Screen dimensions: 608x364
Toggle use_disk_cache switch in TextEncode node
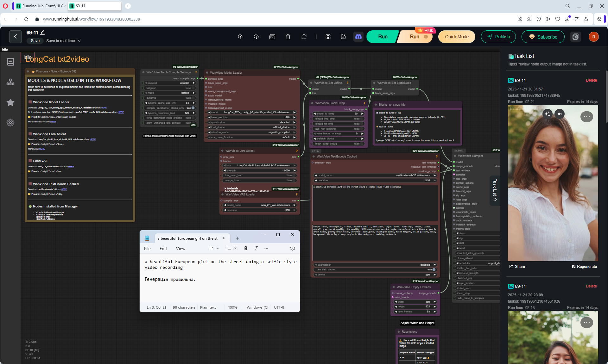pyautogui.click(x=434, y=270)
